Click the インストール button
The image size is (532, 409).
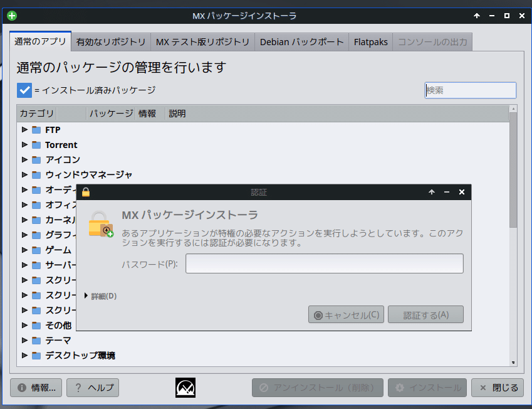point(427,388)
